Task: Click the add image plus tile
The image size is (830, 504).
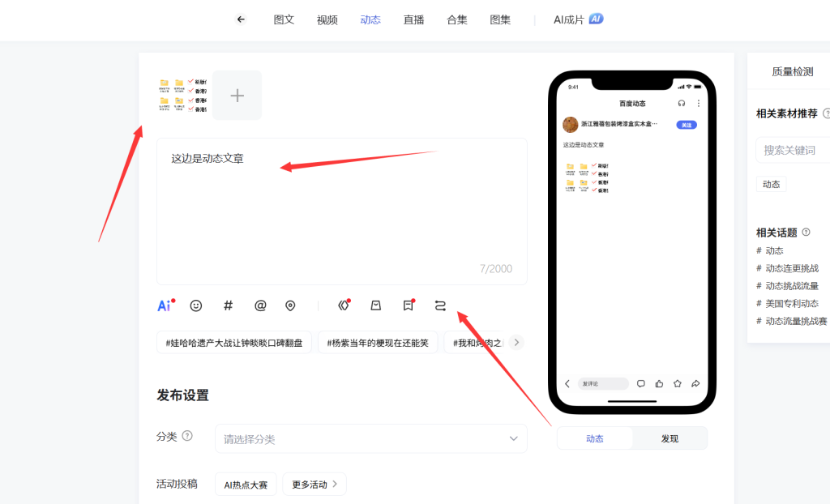Action: click(237, 96)
